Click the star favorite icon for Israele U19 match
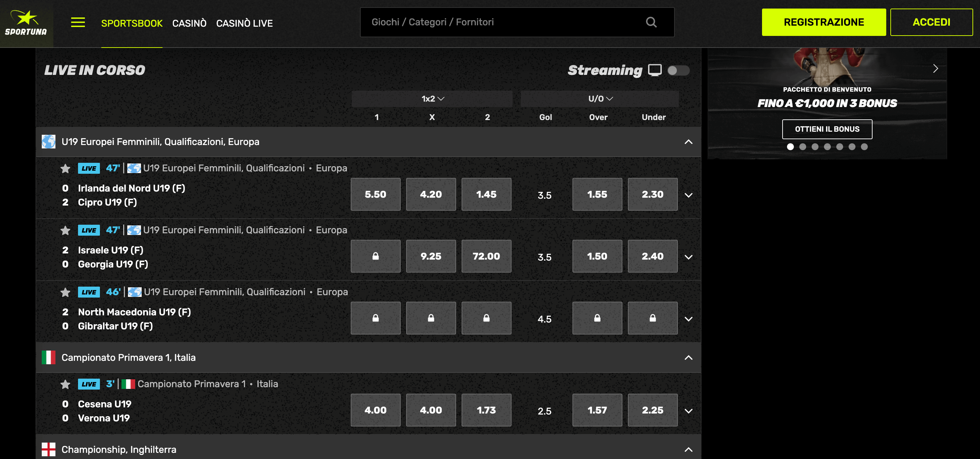Viewport: 980px width, 459px height. pyautogui.click(x=64, y=230)
